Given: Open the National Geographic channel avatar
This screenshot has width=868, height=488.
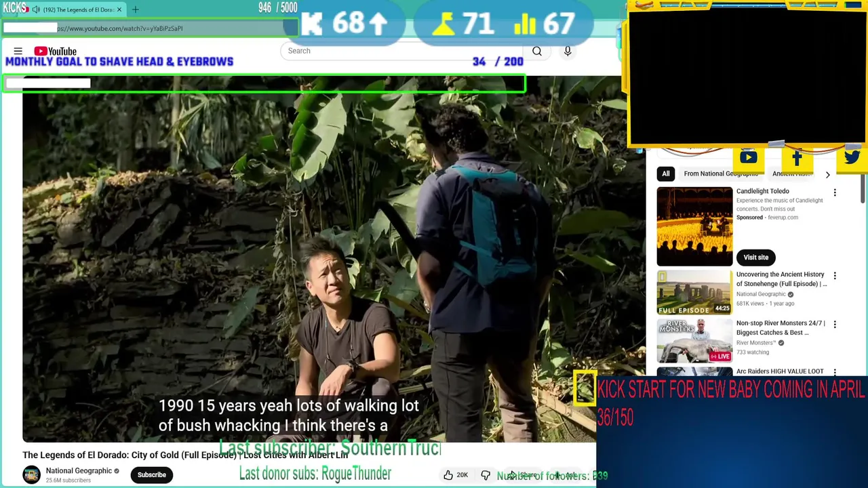Looking at the screenshot, I should (x=31, y=475).
